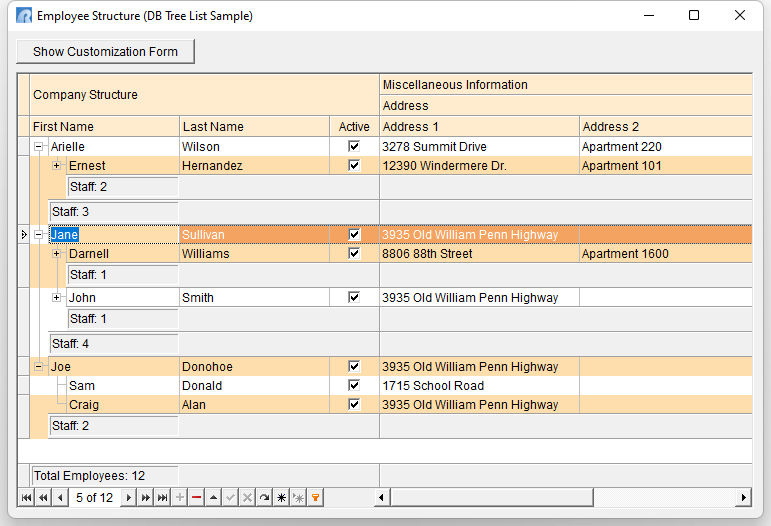Viewport: 771px width, 526px height.
Task: Expand the John node
Action: 57,297
